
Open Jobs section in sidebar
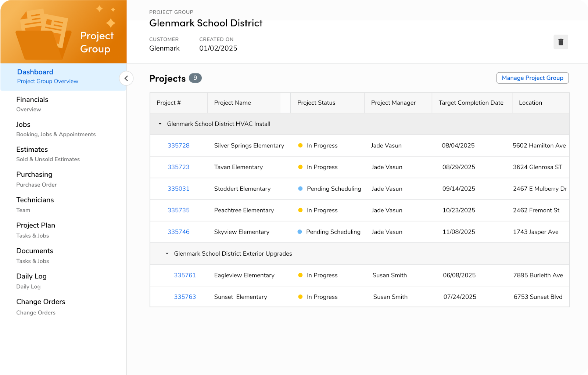click(x=56, y=129)
